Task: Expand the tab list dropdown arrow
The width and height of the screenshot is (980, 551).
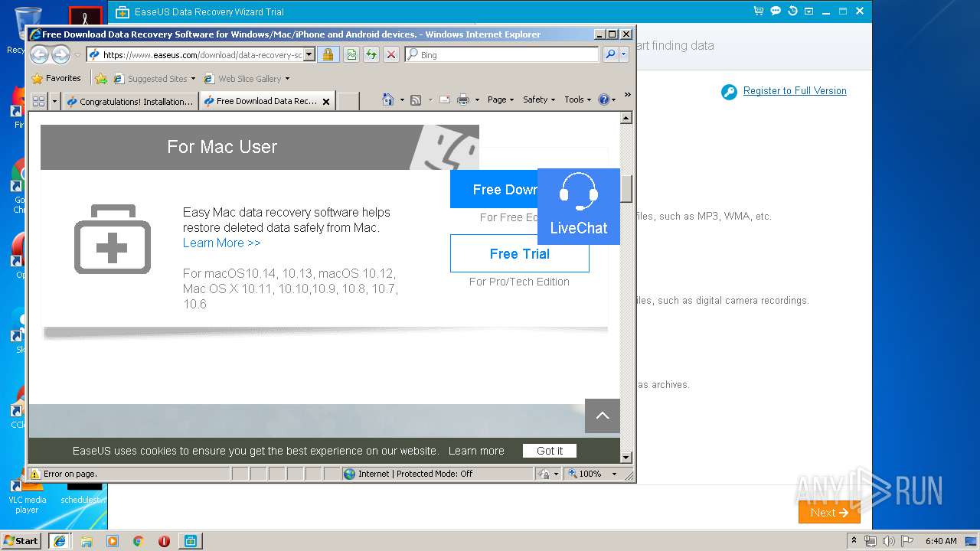Action: click(x=54, y=101)
